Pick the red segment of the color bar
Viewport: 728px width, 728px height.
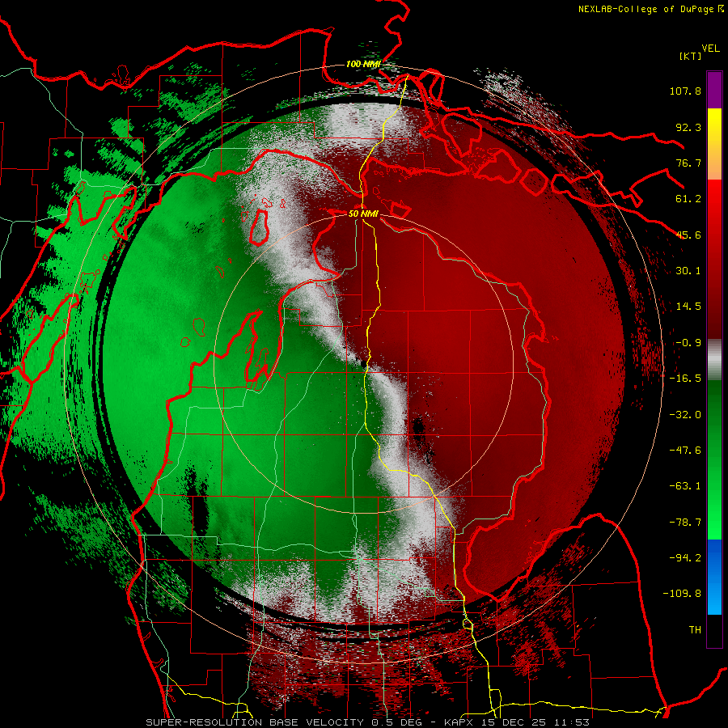[x=714, y=259]
